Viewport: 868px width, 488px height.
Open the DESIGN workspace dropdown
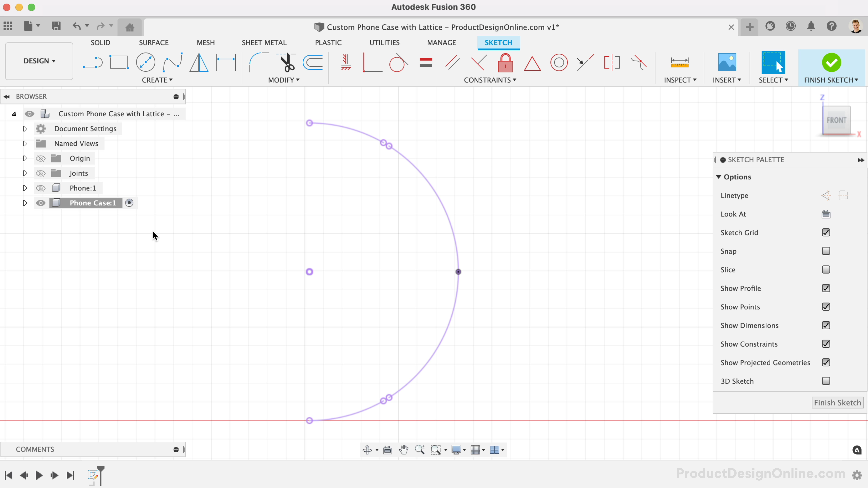pyautogui.click(x=39, y=61)
